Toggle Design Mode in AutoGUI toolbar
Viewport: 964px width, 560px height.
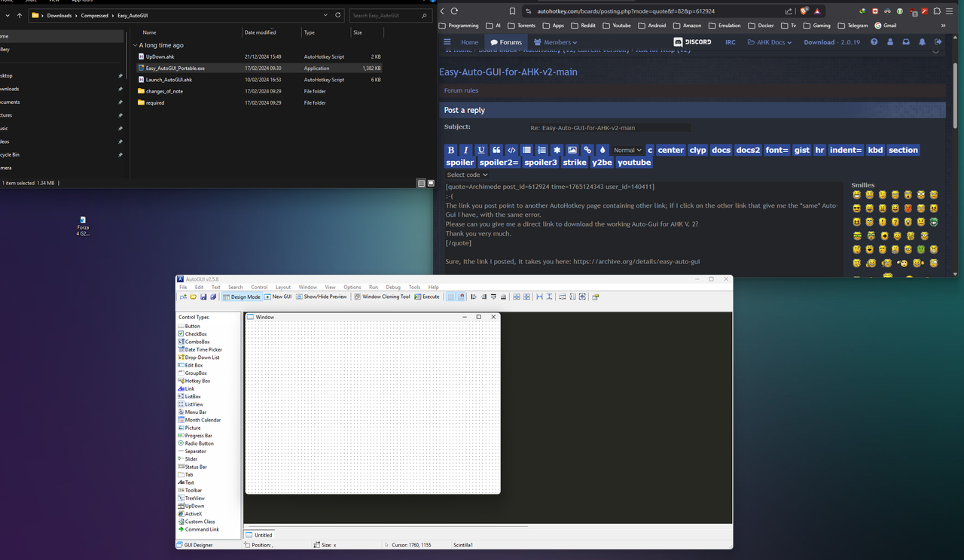242,297
